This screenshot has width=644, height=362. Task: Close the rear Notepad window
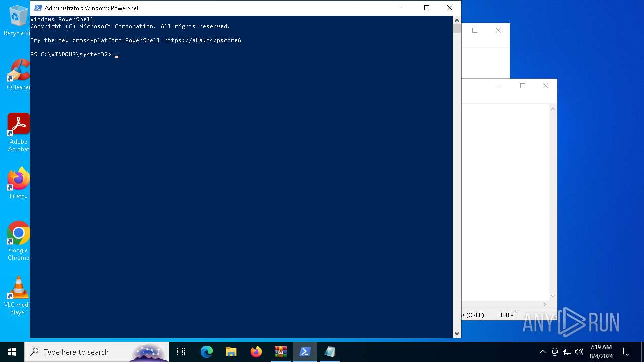(x=498, y=30)
